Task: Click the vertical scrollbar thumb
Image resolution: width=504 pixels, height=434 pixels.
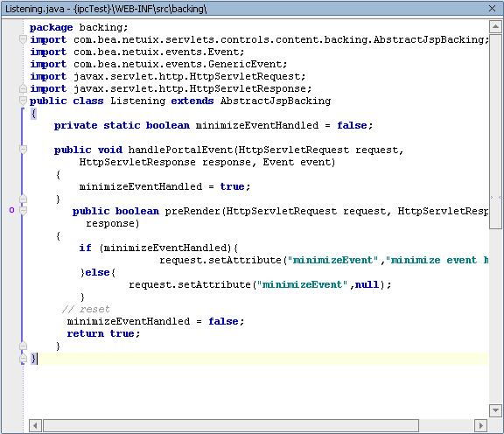Action: click(495, 131)
